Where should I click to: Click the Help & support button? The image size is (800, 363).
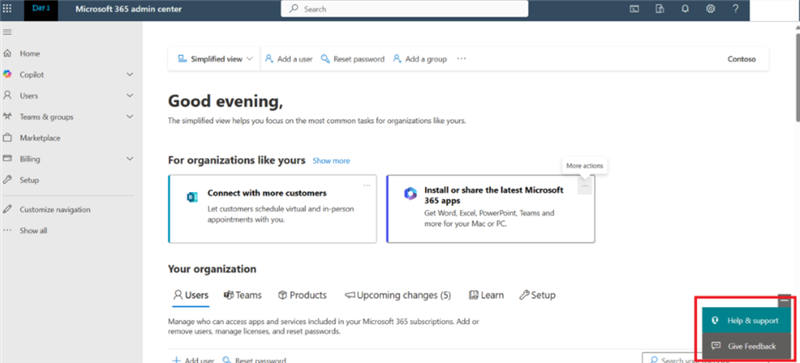coord(747,321)
